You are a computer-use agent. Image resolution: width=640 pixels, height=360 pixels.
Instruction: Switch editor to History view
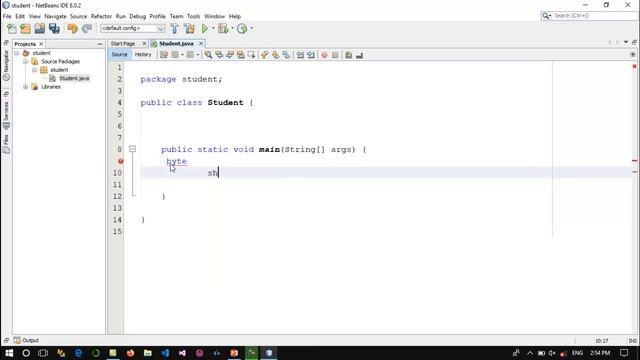(143, 55)
